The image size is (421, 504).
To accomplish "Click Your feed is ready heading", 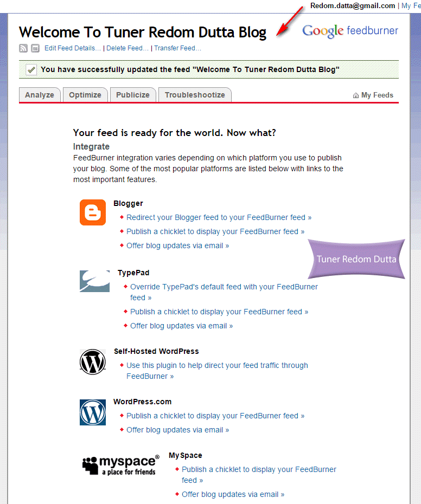I will (175, 133).
